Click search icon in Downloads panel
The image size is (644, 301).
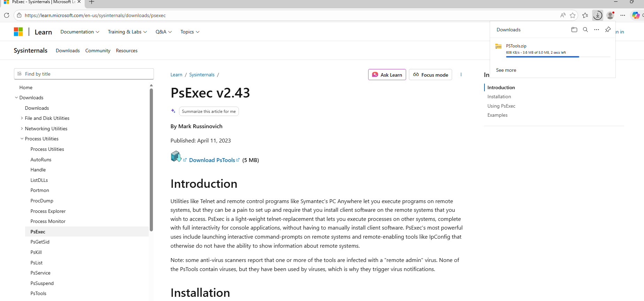pyautogui.click(x=585, y=30)
